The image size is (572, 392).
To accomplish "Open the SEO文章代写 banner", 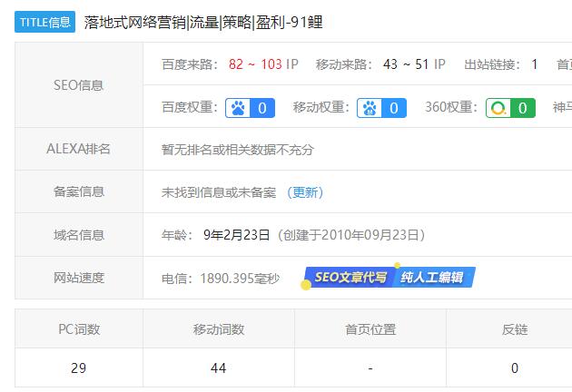I will click(350, 278).
